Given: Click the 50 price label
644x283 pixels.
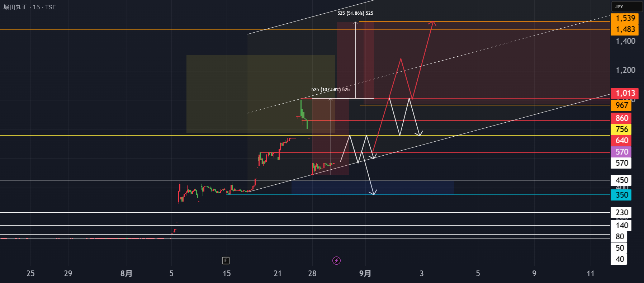Looking at the screenshot, I should click(x=619, y=248).
